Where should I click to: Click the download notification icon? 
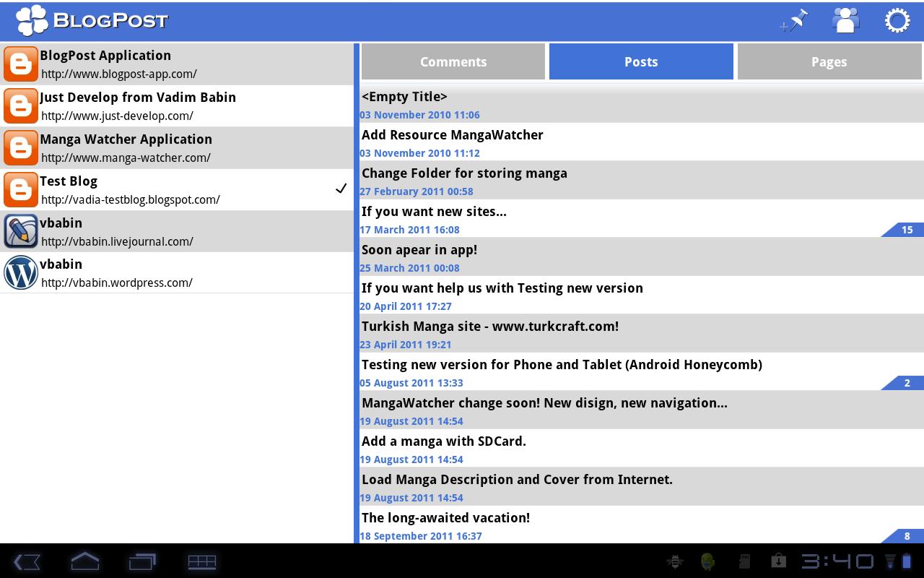tap(778, 561)
